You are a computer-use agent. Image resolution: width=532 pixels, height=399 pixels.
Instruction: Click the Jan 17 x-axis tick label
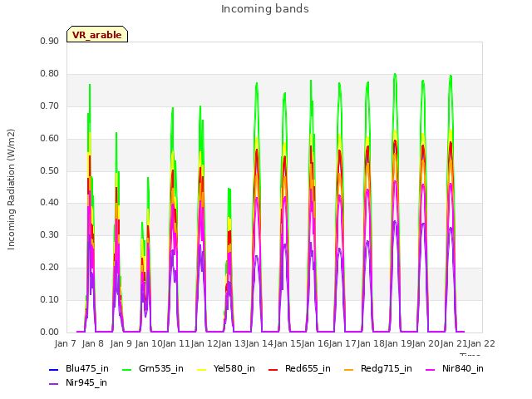click(x=343, y=343)
